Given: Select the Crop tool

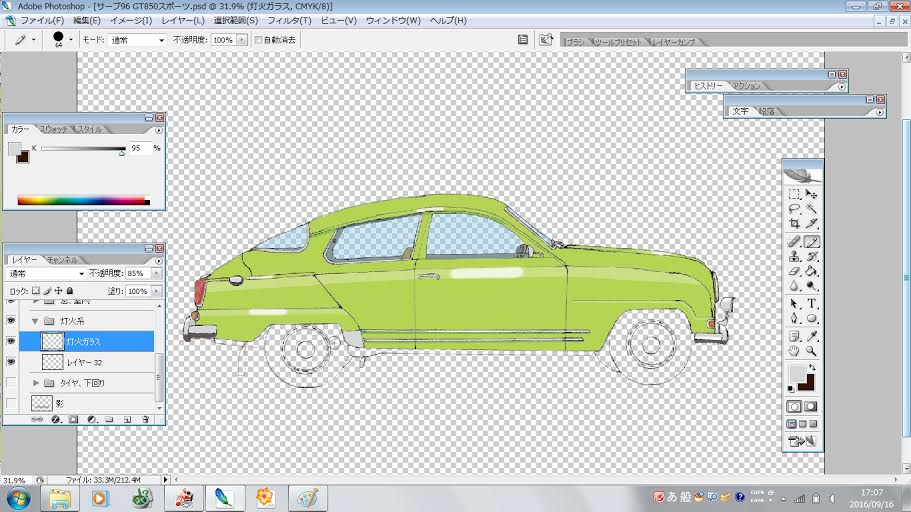Looking at the screenshot, I should 794,223.
